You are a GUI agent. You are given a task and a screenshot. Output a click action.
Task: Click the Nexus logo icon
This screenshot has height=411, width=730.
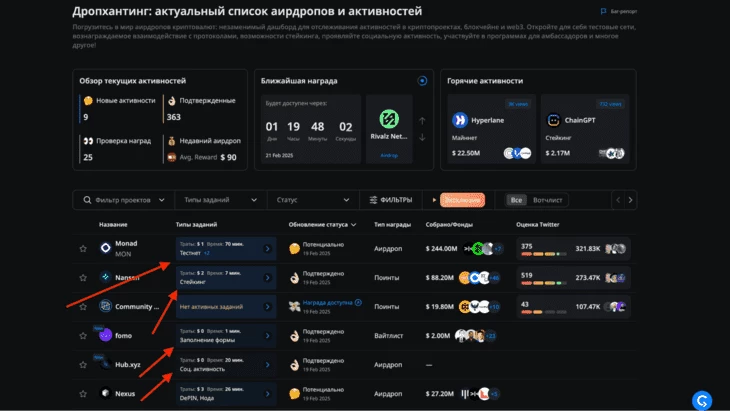tap(106, 393)
